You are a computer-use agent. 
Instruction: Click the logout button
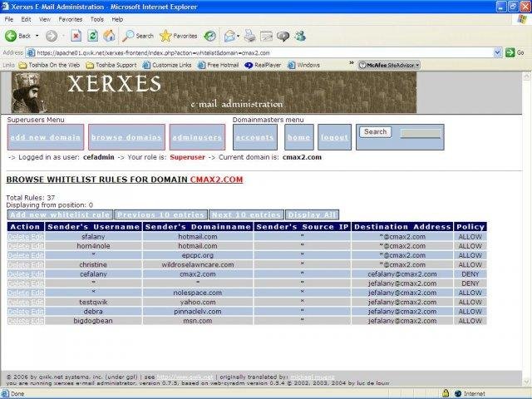334,137
